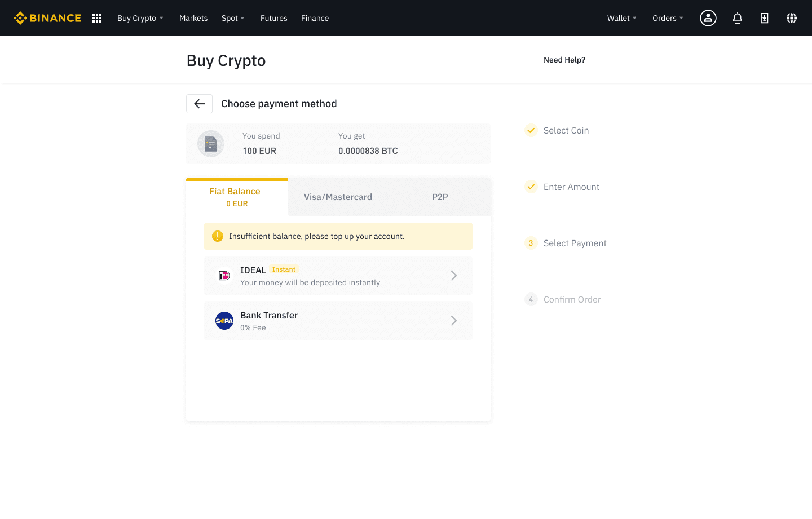Open the Wallet dropdown

[622, 18]
